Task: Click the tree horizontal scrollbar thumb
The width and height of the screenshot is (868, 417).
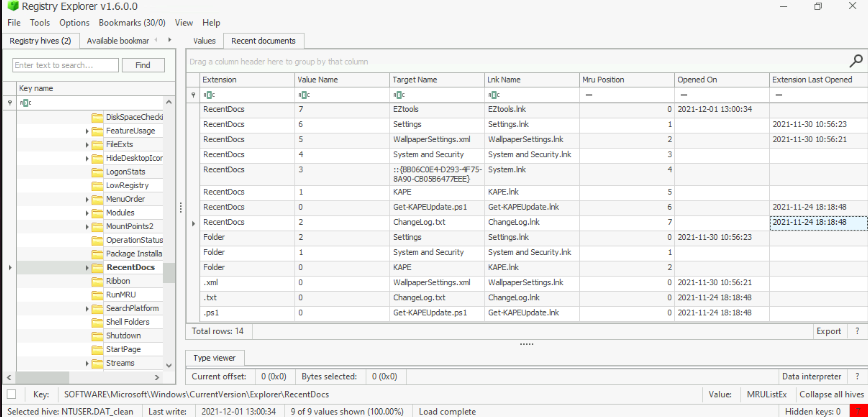Action: pos(42,377)
